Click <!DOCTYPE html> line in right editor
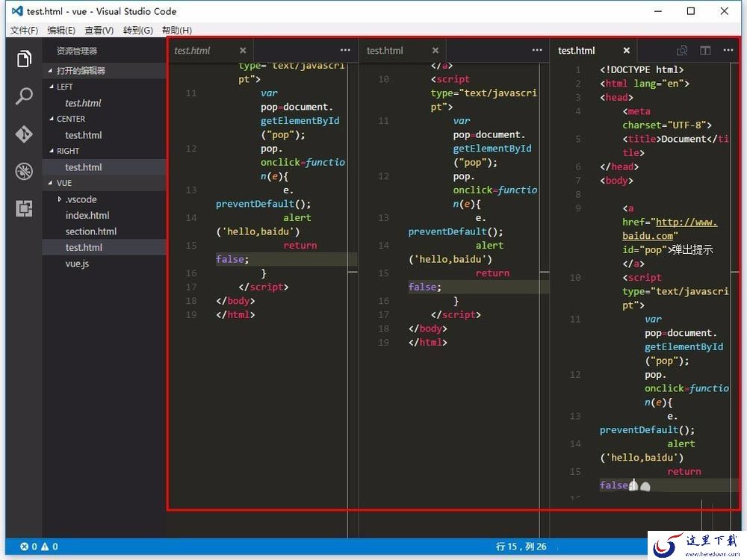Screen dimensions: 747x560 point(642,69)
